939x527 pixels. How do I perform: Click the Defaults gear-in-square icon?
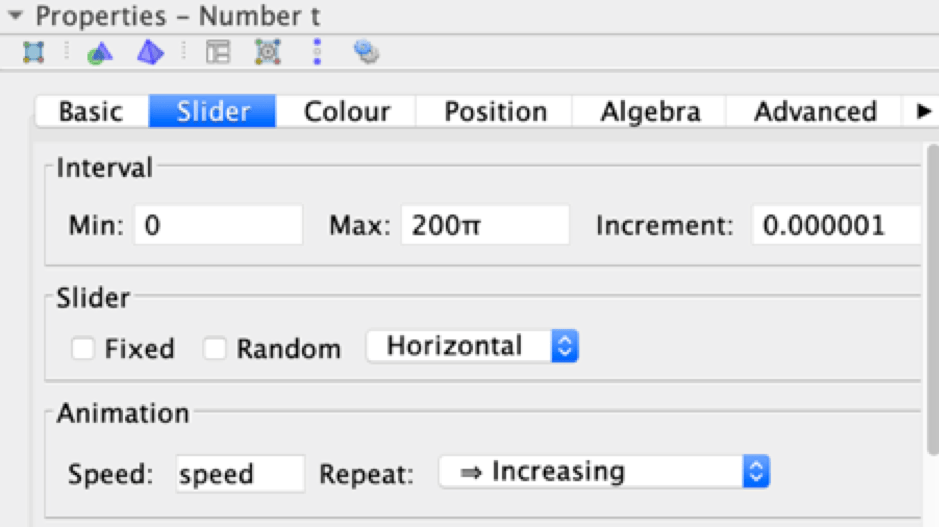point(267,52)
